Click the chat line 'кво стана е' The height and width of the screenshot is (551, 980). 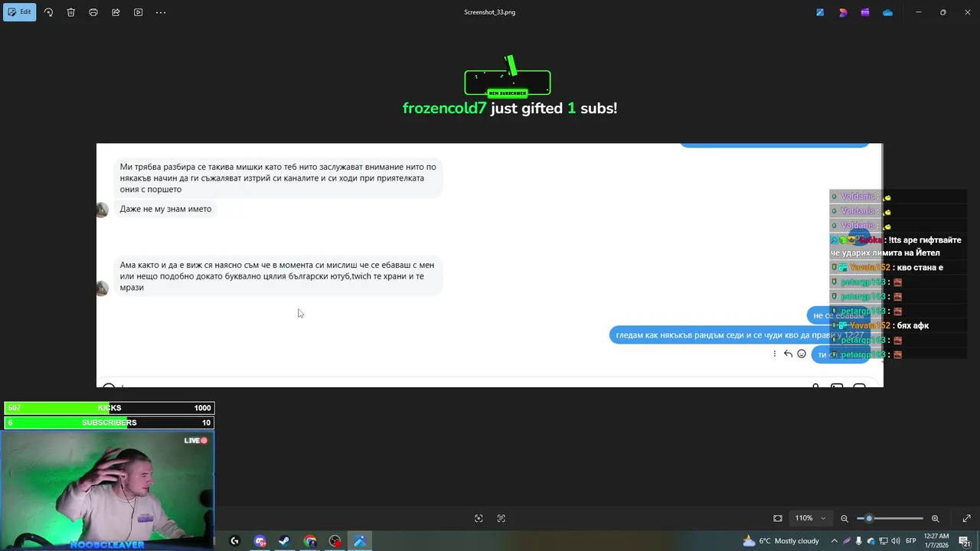click(x=919, y=267)
